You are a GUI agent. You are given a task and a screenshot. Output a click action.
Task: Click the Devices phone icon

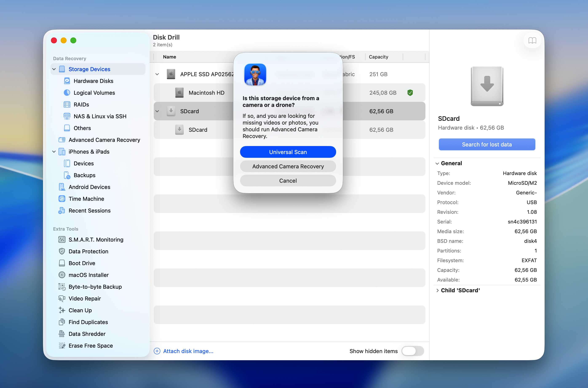coord(67,163)
